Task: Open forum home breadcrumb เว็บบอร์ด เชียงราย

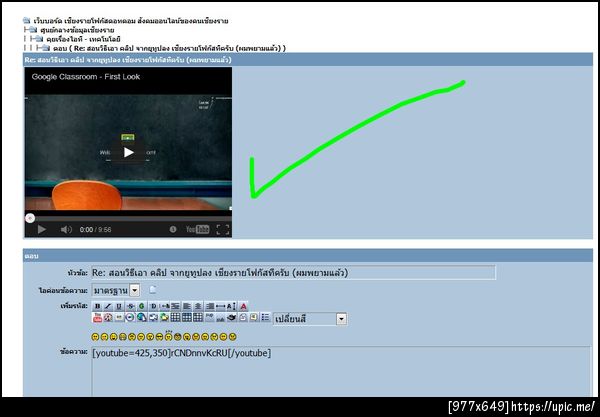Action: 130,21
